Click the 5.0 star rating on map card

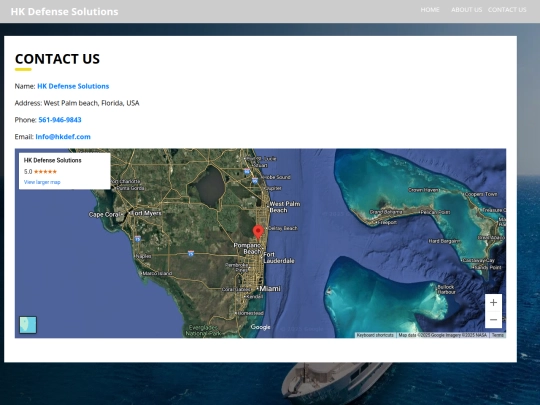(x=40, y=172)
